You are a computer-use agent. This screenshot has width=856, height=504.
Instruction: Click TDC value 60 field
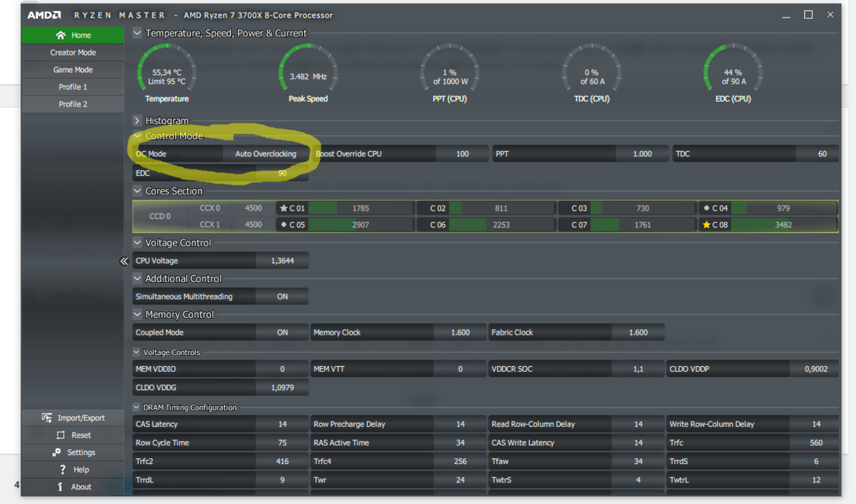click(x=818, y=154)
